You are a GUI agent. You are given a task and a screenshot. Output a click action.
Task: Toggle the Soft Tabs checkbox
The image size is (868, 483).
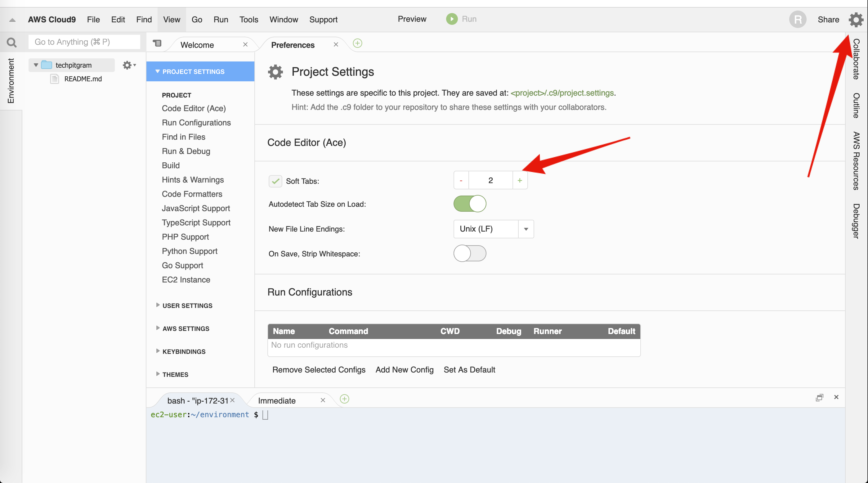tap(276, 181)
